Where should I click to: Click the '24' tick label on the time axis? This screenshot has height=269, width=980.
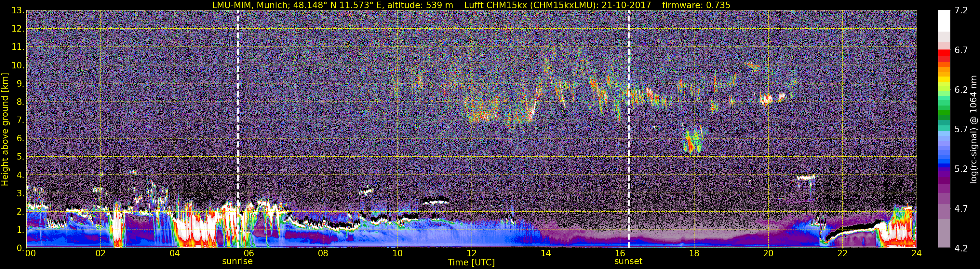(917, 253)
